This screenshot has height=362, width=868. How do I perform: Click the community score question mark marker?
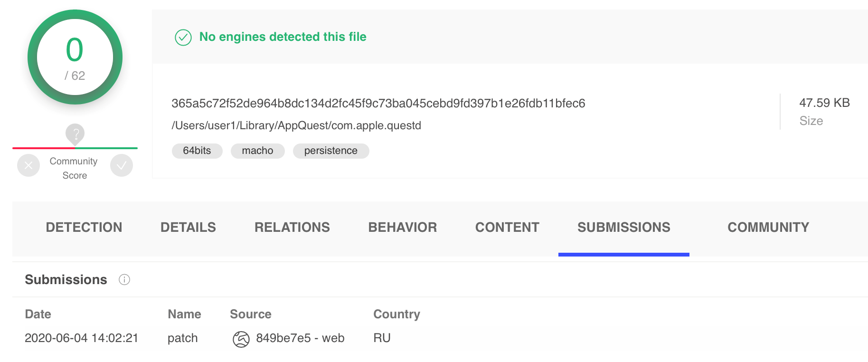point(75,134)
